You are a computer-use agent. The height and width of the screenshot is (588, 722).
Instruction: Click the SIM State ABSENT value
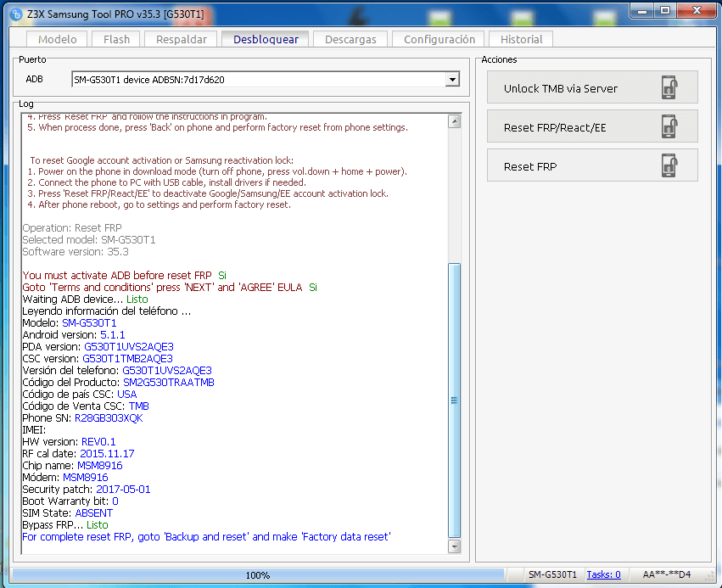pos(94,513)
